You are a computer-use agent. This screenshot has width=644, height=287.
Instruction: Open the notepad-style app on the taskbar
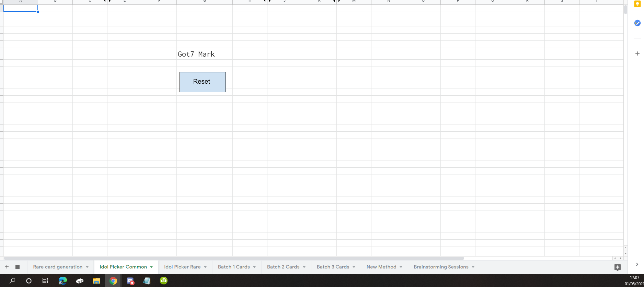(147, 281)
